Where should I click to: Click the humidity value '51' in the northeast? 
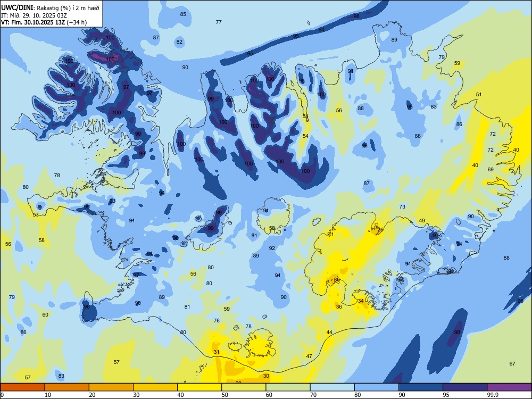point(479,94)
